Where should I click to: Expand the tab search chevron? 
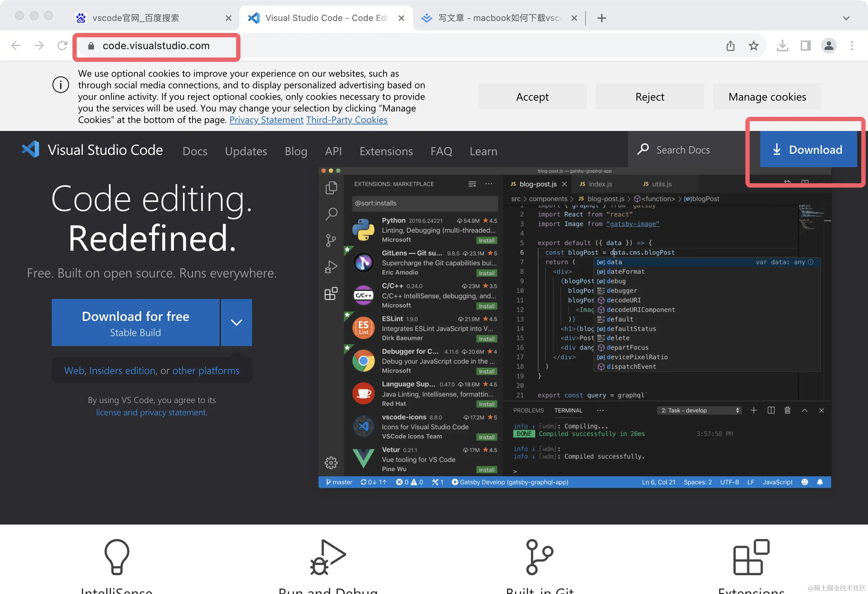(x=846, y=18)
